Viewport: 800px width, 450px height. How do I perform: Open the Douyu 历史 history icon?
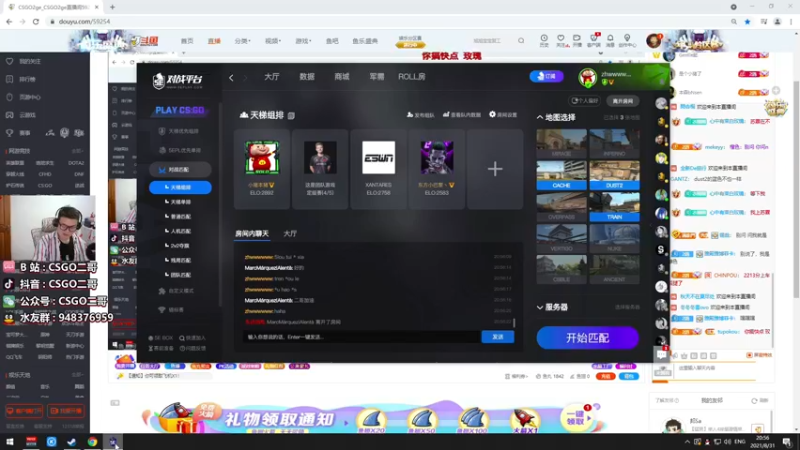pos(544,40)
